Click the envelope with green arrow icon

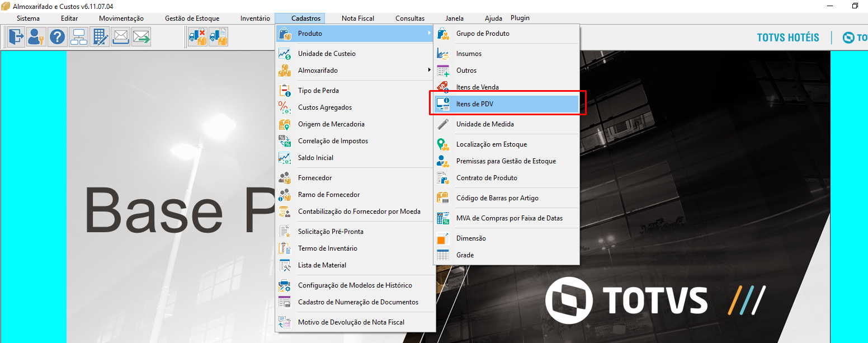141,37
